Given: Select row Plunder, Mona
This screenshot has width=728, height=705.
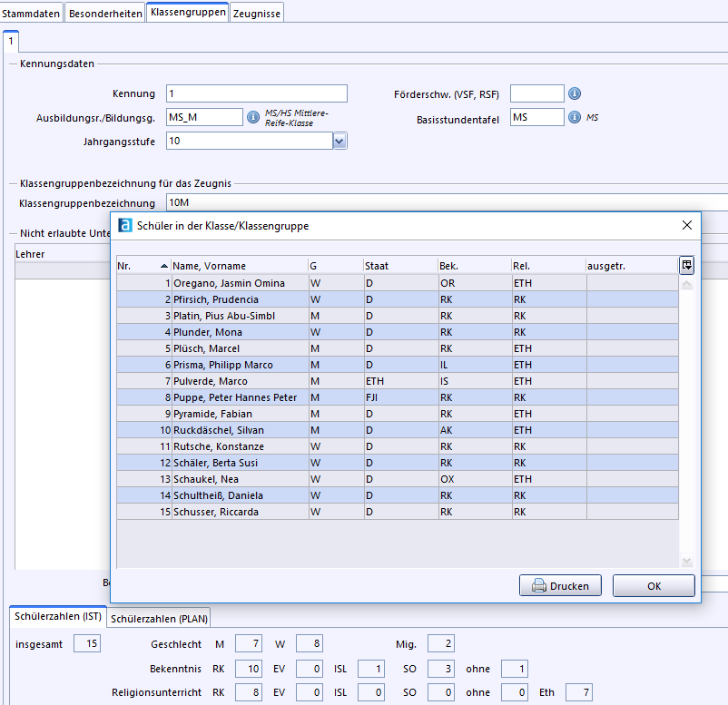Looking at the screenshot, I should tap(398, 332).
